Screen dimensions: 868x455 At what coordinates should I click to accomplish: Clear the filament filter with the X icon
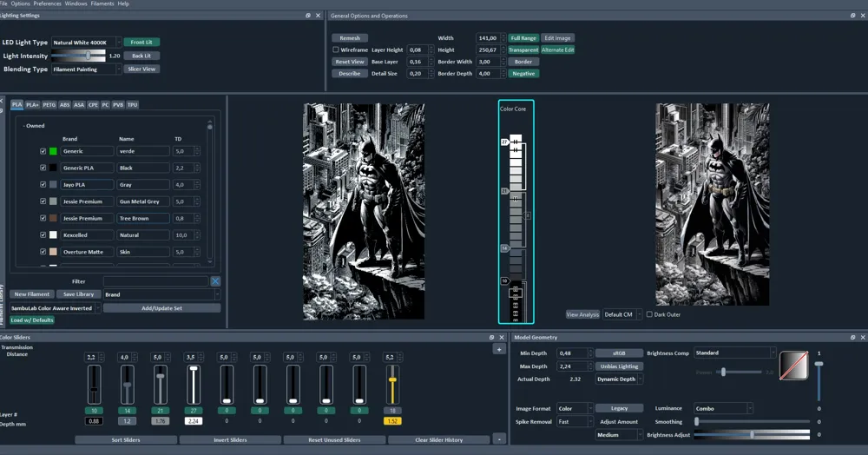pyautogui.click(x=215, y=281)
